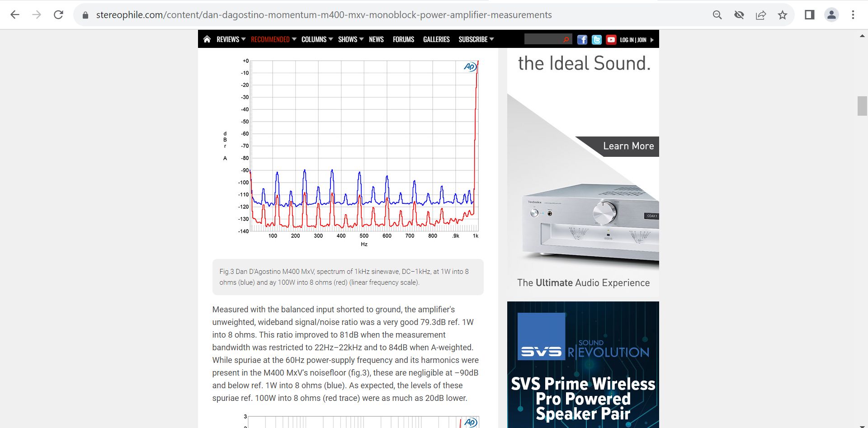
Task: Click the AP logo on graph
Action: coord(470,67)
